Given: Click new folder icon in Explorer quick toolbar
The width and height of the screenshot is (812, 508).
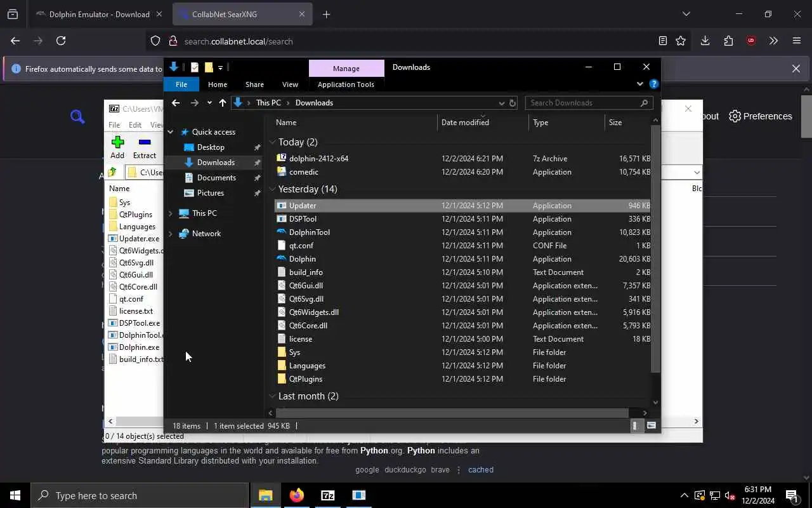Looking at the screenshot, I should coord(208,67).
